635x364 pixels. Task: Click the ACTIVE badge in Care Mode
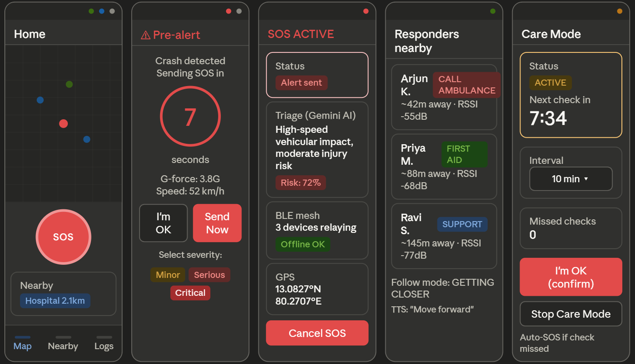[551, 83]
